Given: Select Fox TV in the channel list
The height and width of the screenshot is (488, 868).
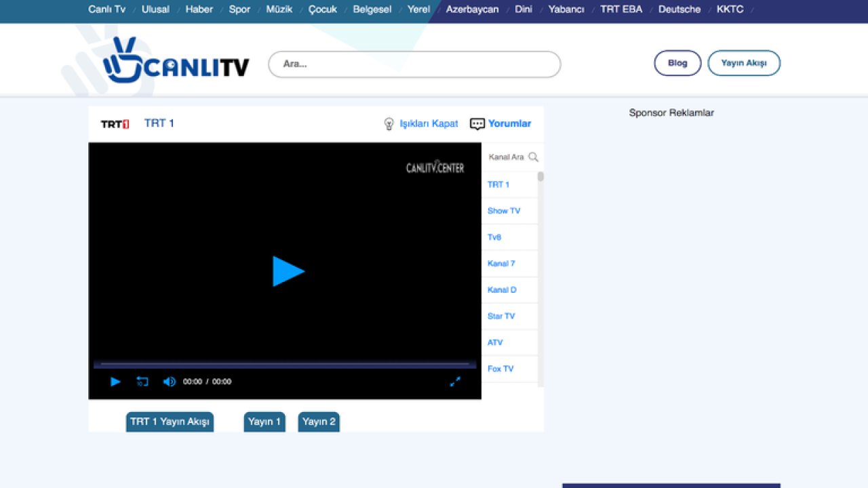Looking at the screenshot, I should click(x=509, y=369).
